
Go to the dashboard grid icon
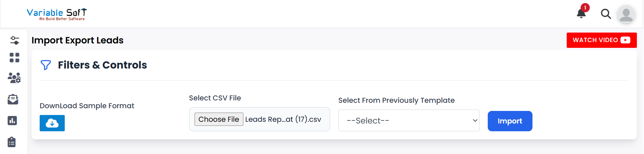tap(15, 58)
